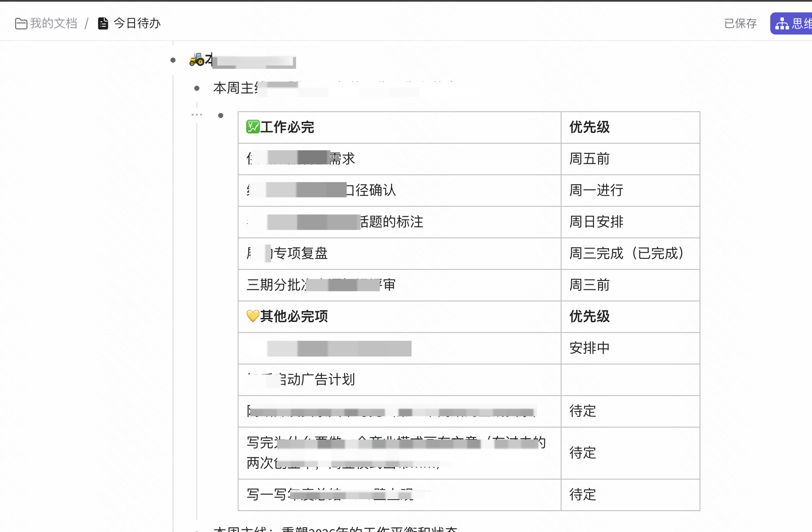Image resolution: width=812 pixels, height=532 pixels.
Task: Click the cell ending in 专项复盘
Action: coord(400,254)
